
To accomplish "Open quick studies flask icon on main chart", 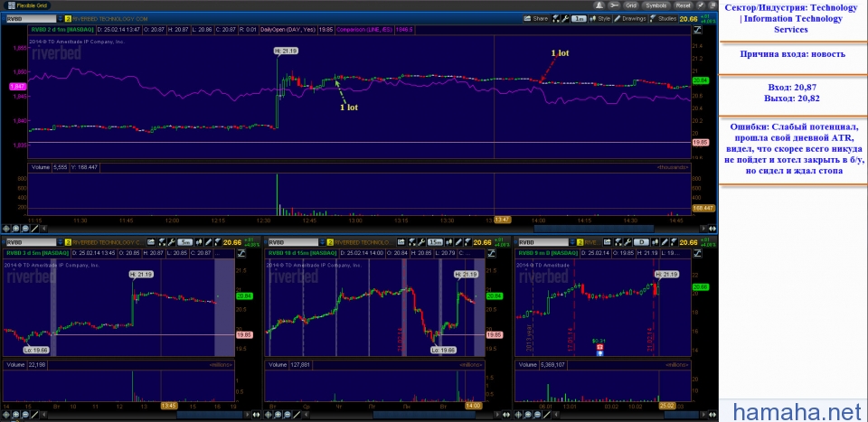I will click(555, 18).
